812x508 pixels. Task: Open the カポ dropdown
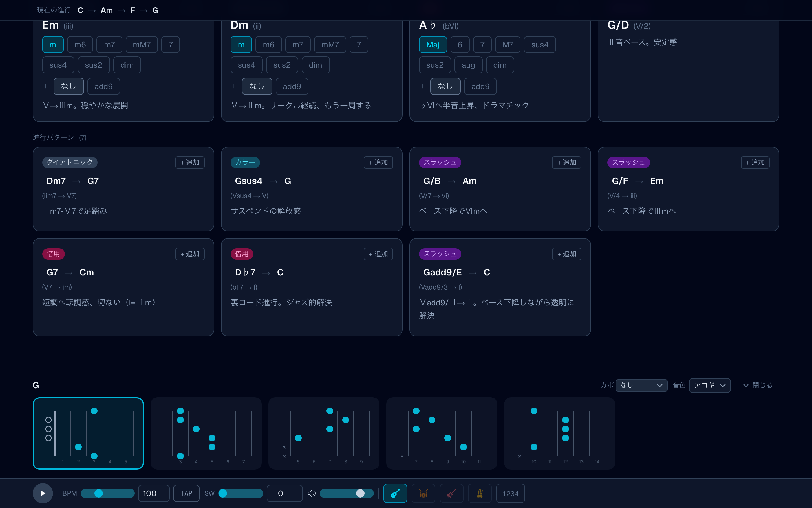641,385
